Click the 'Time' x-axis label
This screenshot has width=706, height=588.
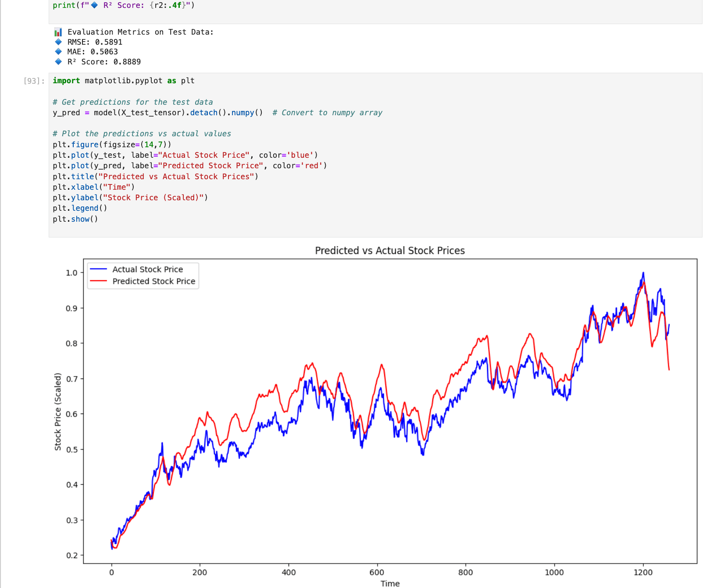[x=390, y=583]
